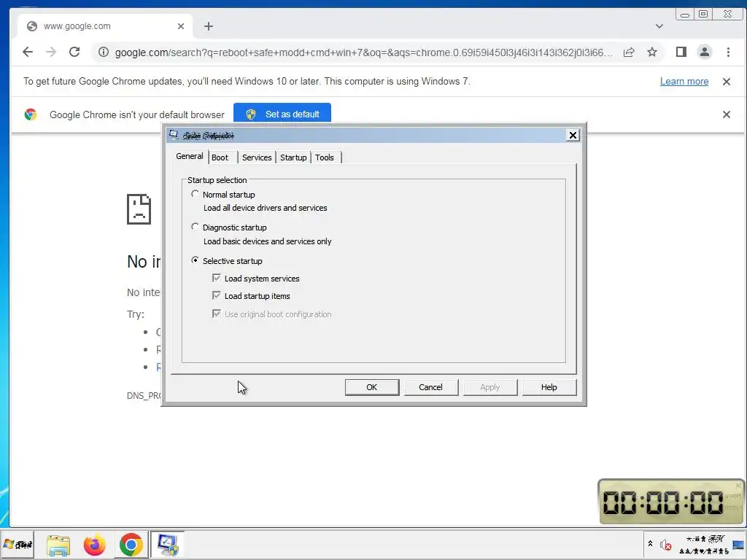Click the Apply button
Viewport: 747px width, 560px height.
[489, 387]
